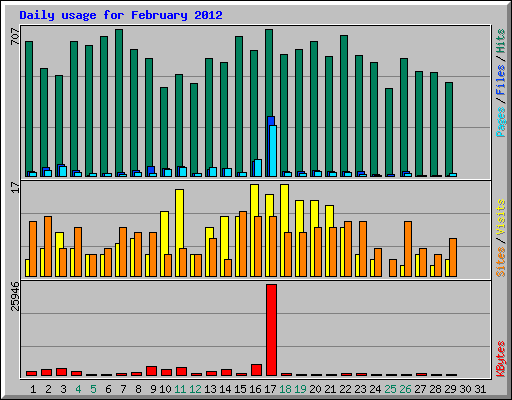Click the cyan pages bar for day 16
Image resolution: width=512 pixels, height=400 pixels.
coord(258,168)
